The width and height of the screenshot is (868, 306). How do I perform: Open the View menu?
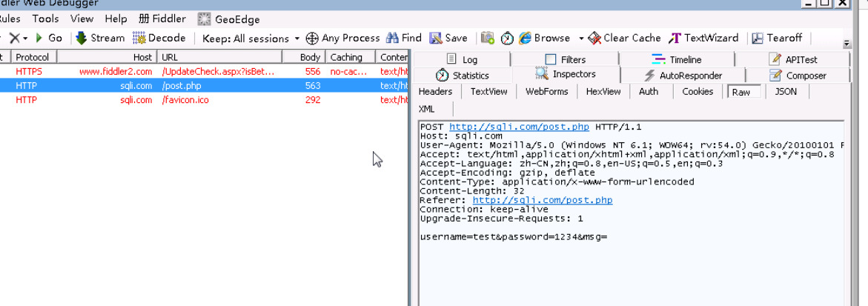coord(82,19)
